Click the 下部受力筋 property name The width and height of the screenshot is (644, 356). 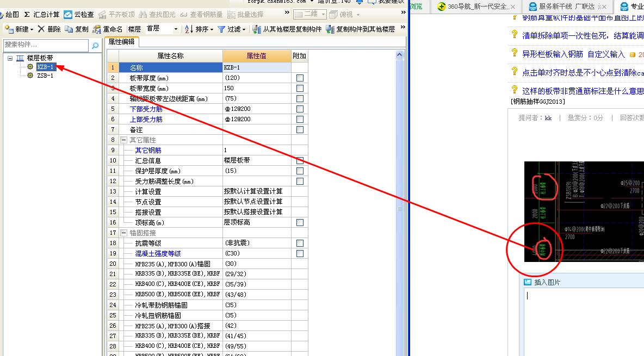pos(146,109)
